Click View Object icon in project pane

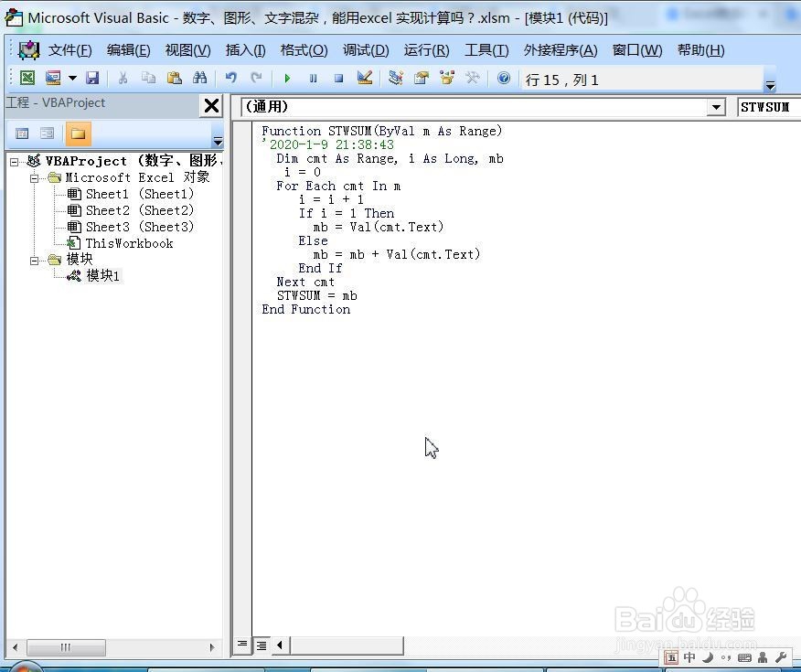click(47, 133)
